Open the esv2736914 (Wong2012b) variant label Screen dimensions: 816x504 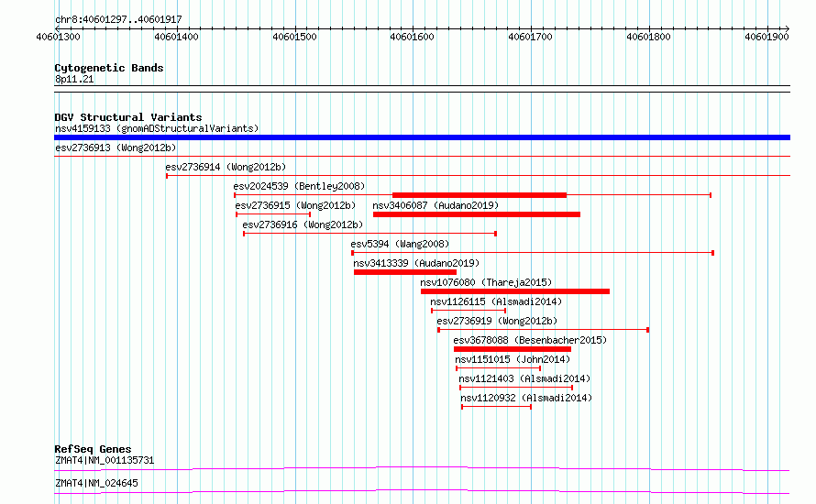click(x=226, y=167)
